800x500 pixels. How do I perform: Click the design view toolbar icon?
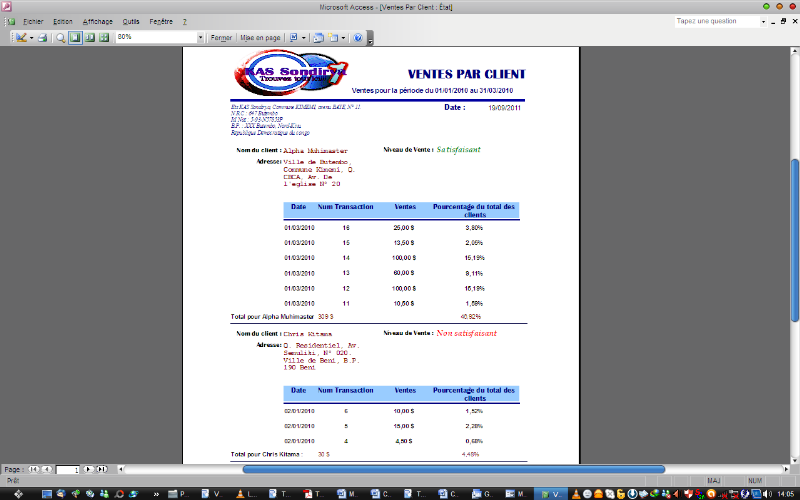click(x=20, y=38)
